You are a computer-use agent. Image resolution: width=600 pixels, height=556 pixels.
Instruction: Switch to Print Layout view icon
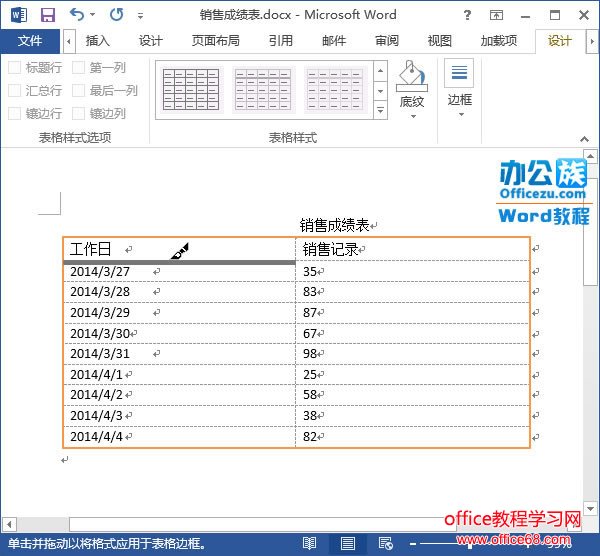pos(347,543)
